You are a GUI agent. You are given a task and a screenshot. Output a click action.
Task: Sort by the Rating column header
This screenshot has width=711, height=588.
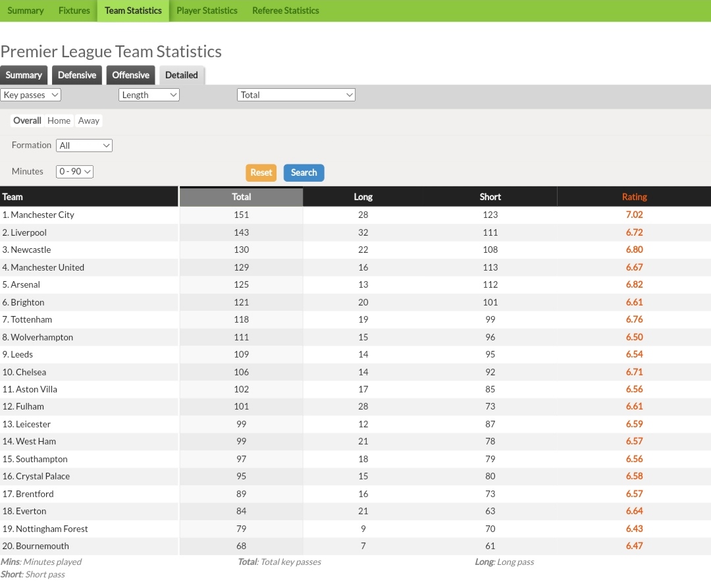click(x=635, y=197)
